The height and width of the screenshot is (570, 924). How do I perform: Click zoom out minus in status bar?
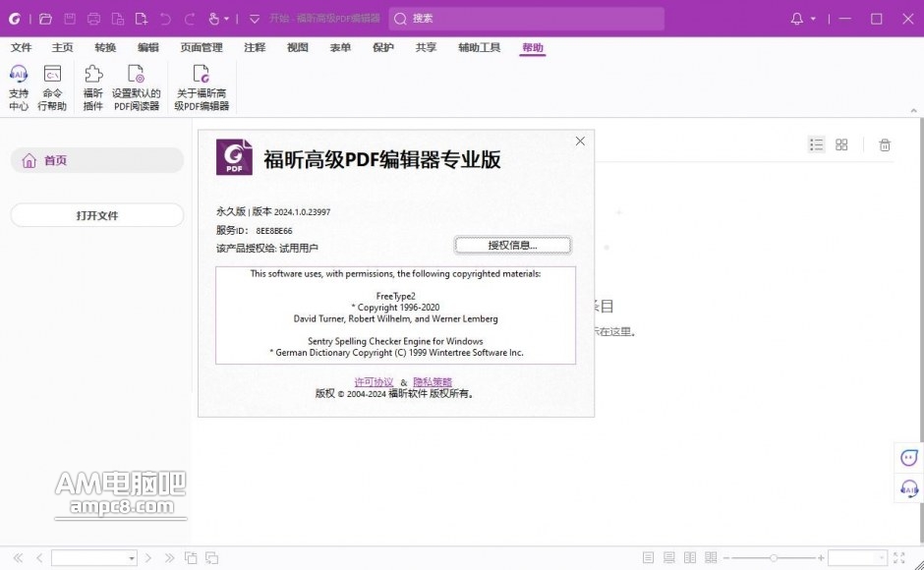[726, 557]
